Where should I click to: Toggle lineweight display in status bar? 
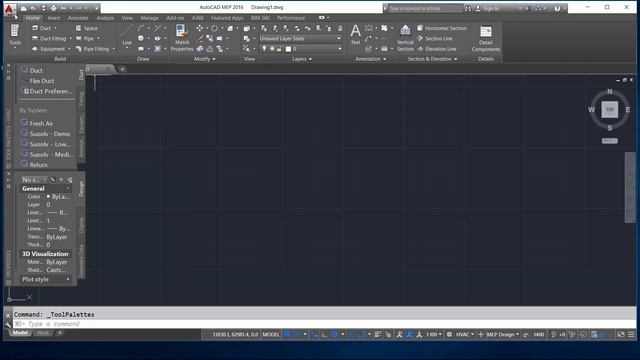(x=378, y=334)
